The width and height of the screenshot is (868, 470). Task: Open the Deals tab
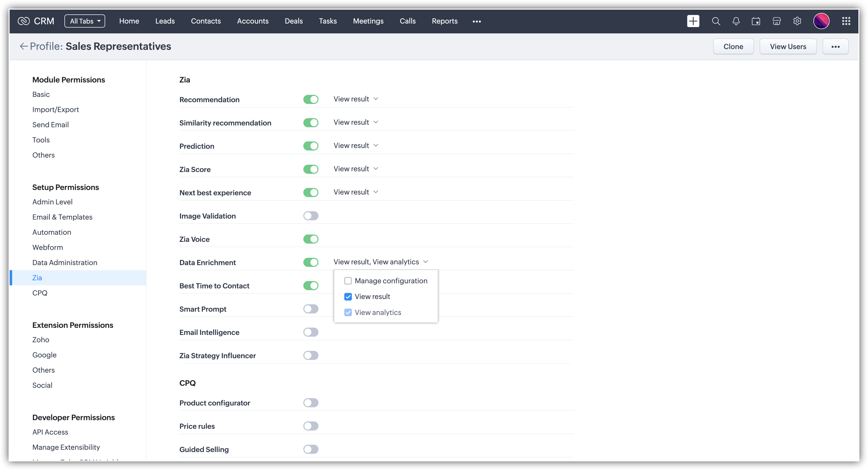[293, 21]
